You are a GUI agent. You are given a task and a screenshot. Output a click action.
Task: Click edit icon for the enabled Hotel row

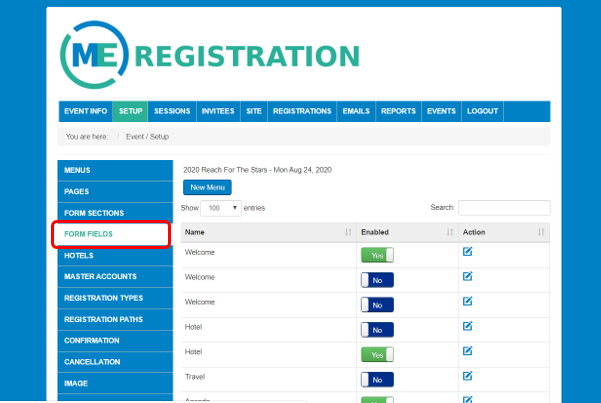pyautogui.click(x=468, y=352)
